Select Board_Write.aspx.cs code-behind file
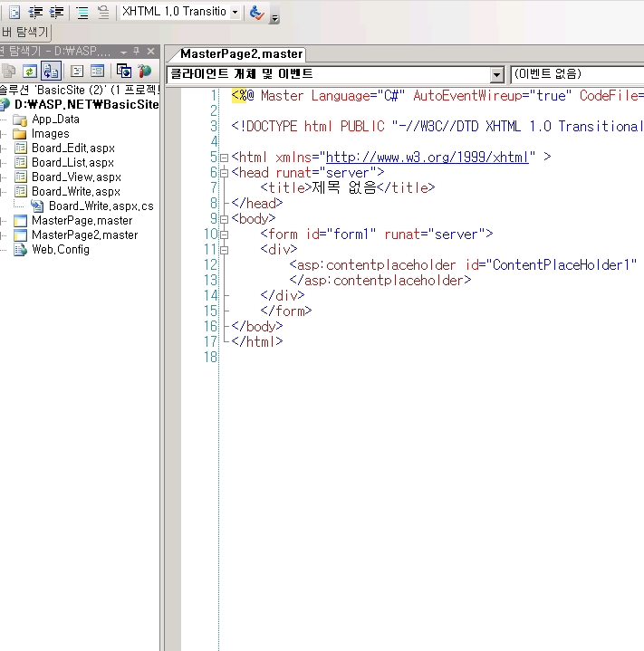This screenshot has height=651, width=644. pyautogui.click(x=101, y=206)
